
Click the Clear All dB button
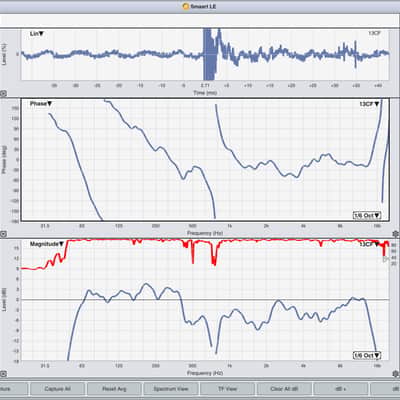point(284,389)
